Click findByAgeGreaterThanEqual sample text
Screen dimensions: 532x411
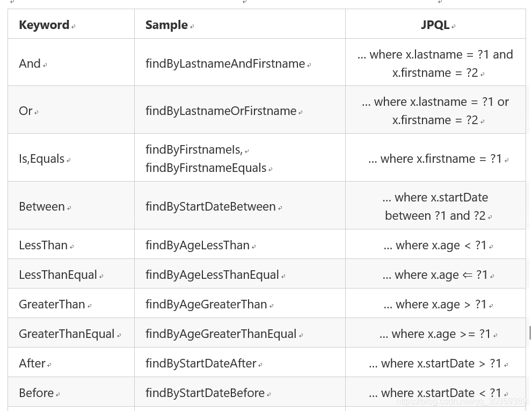point(221,334)
